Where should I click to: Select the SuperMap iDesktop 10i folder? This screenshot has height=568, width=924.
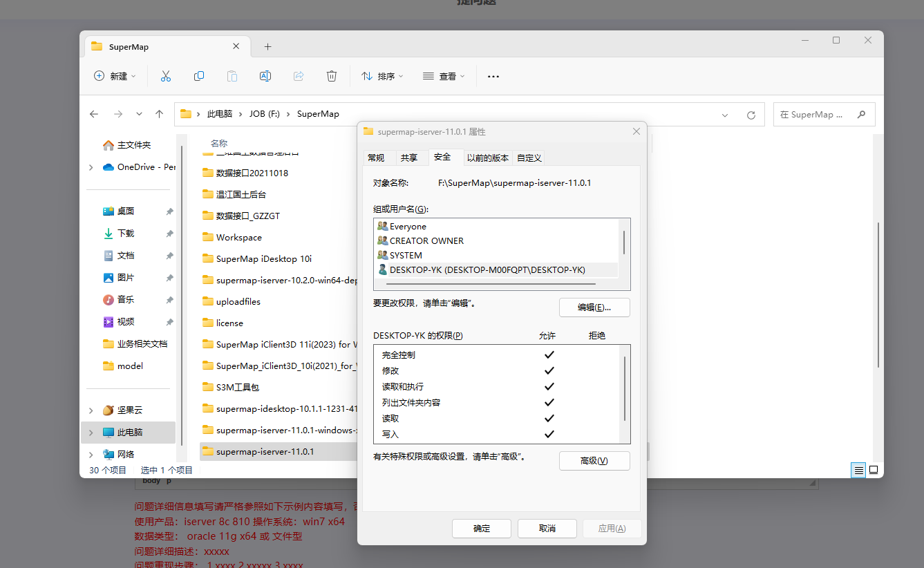[x=256, y=259]
